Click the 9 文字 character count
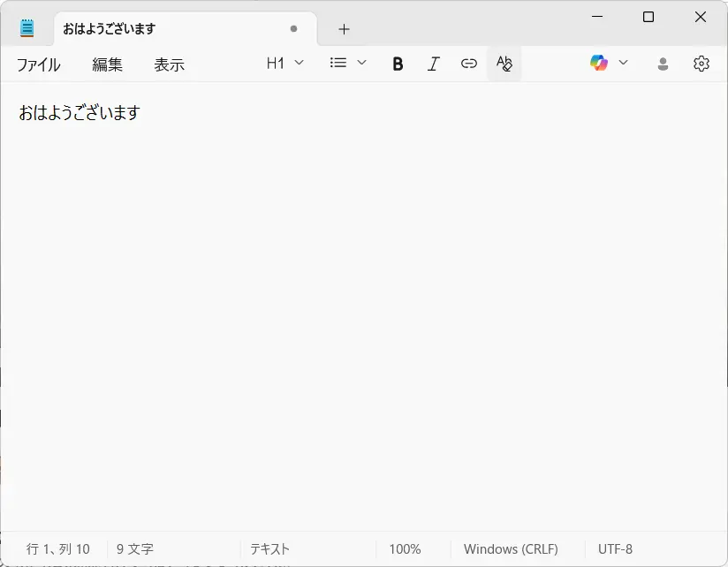728x567 pixels. tap(134, 549)
